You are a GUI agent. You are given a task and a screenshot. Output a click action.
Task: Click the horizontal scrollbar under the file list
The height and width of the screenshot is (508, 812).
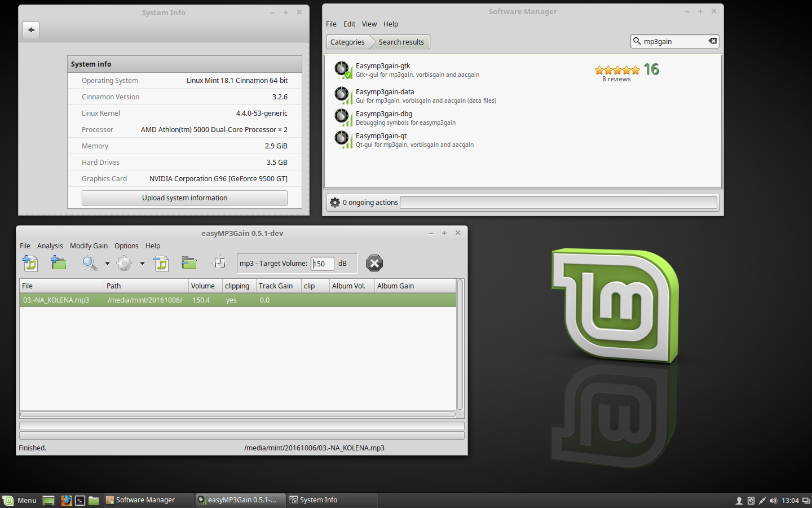237,414
